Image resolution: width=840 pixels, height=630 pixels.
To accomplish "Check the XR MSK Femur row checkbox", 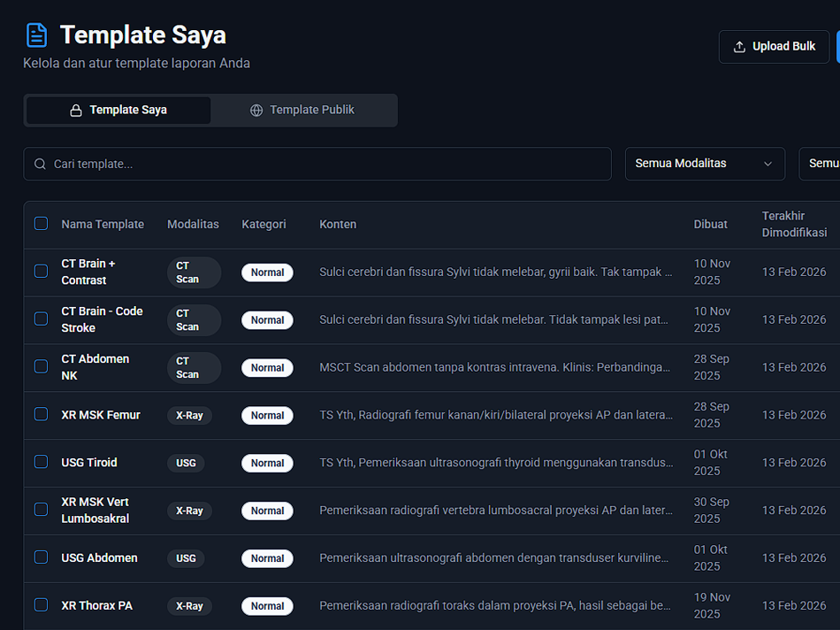I will click(42, 414).
